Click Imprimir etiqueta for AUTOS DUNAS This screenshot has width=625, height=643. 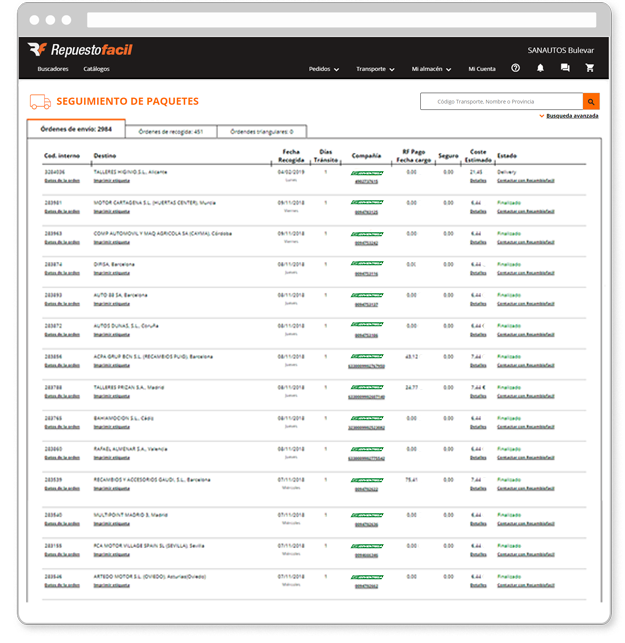pos(112,335)
